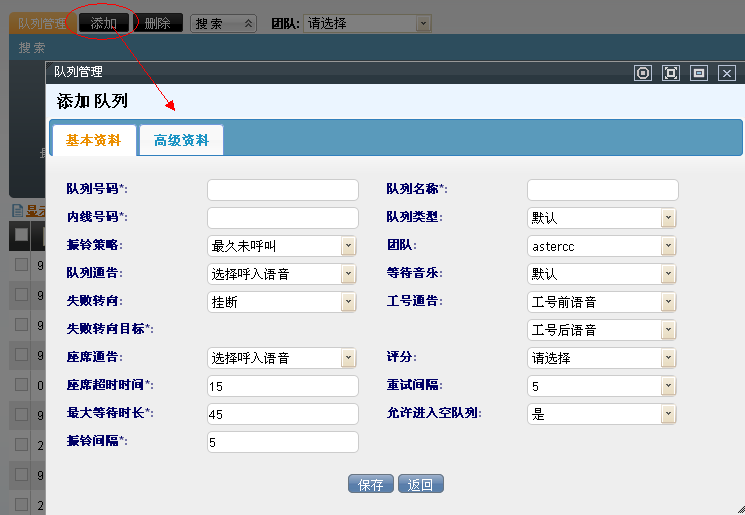This screenshot has width=745, height=515.
Task: Select the 基本资料 tab
Action: pos(93,141)
